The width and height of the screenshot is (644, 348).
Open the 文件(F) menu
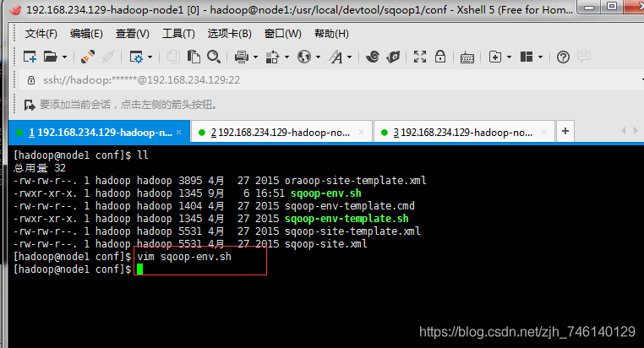click(x=41, y=34)
